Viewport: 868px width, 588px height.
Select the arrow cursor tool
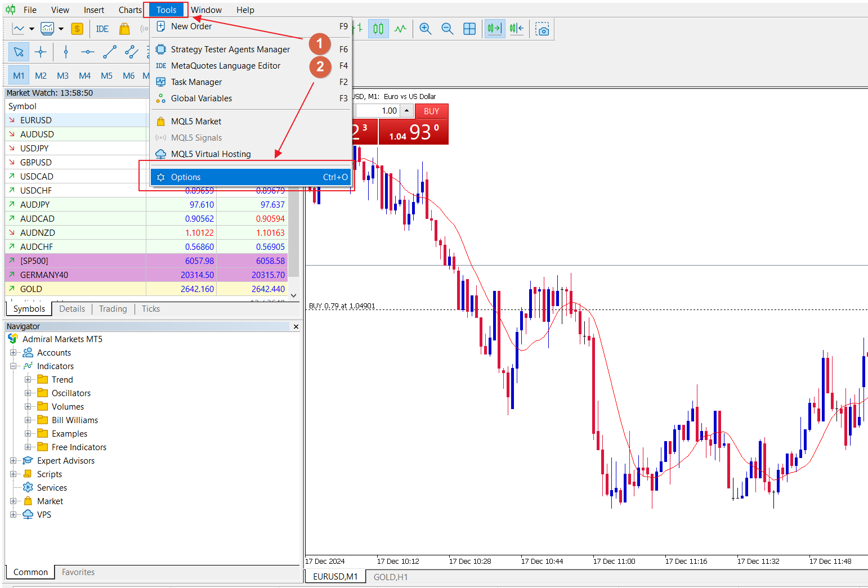19,52
